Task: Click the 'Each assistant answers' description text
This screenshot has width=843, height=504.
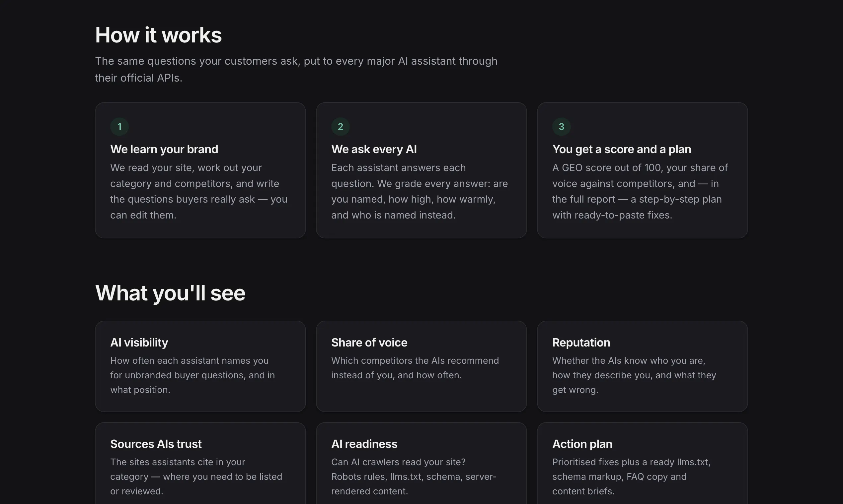Action: tap(420, 191)
